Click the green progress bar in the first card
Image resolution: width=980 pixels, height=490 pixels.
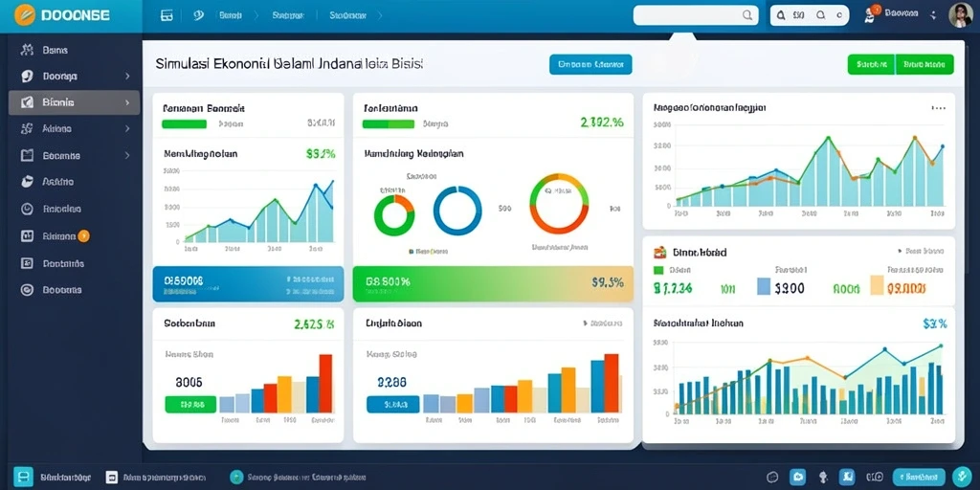(184, 124)
